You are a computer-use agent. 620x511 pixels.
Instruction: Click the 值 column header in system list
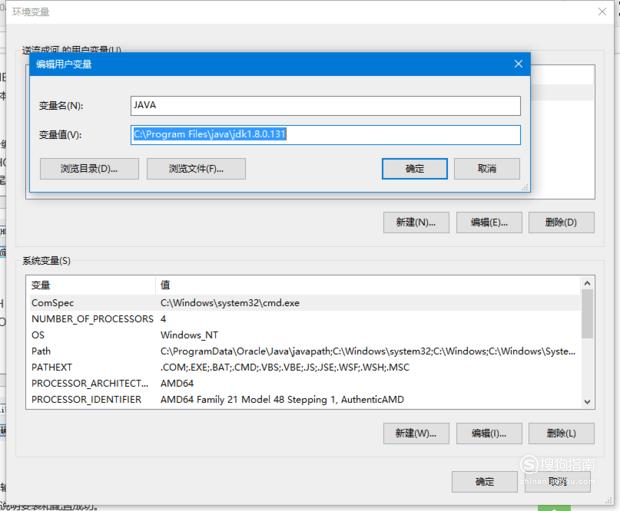click(368, 285)
